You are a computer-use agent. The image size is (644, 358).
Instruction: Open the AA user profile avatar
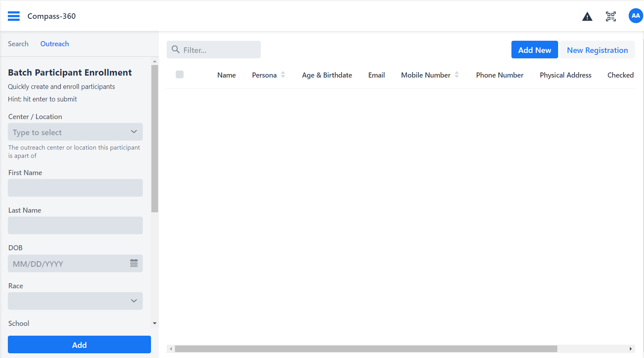tap(635, 16)
